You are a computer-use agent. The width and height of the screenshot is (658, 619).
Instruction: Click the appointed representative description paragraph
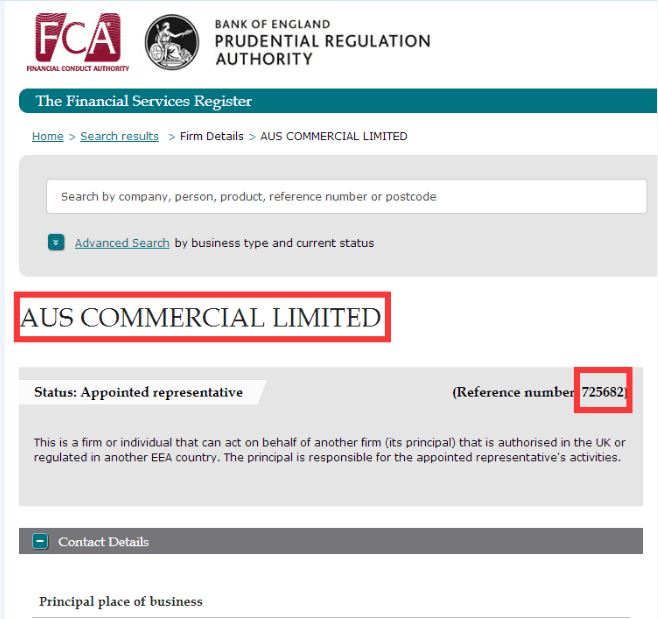click(329, 450)
